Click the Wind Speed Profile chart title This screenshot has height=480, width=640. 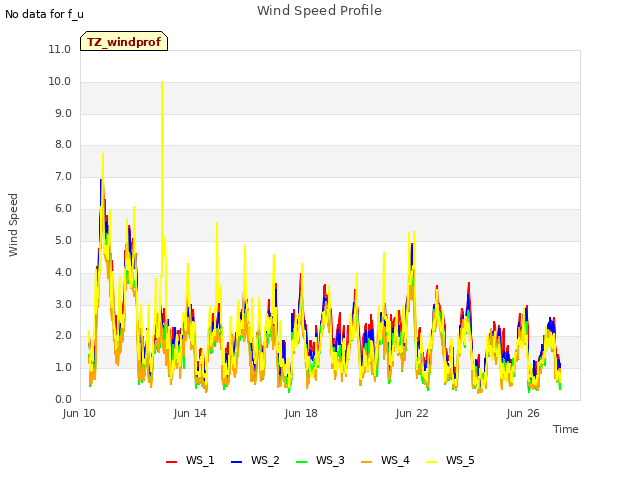pyautogui.click(x=319, y=11)
